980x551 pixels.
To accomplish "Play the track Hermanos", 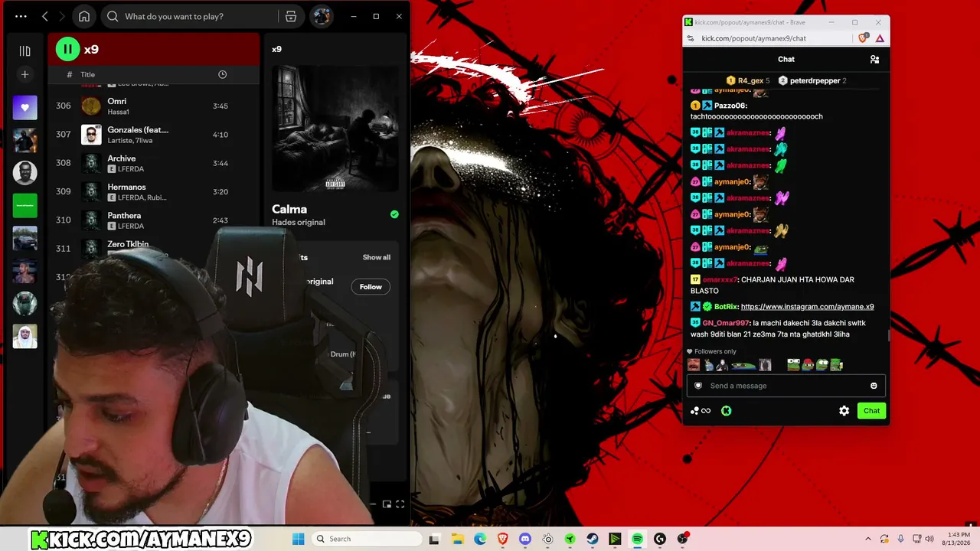I will [x=126, y=187].
